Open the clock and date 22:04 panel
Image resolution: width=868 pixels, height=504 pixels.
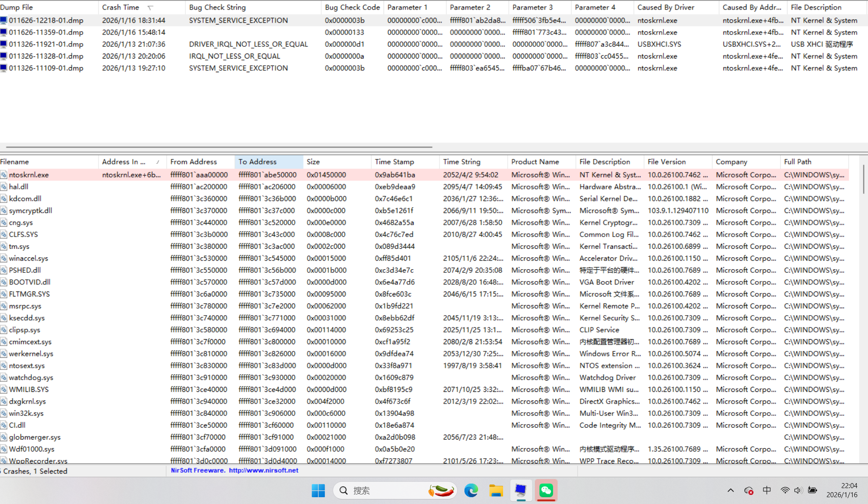(x=842, y=490)
